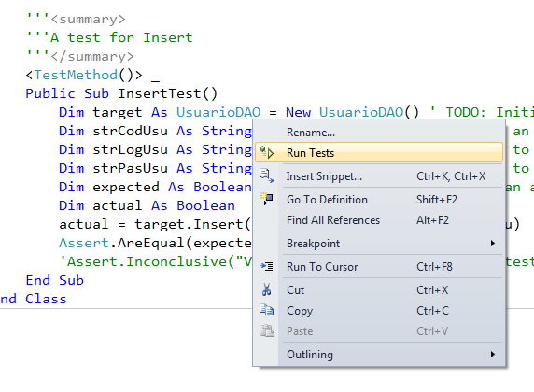Open the Outlining menu item
The height and width of the screenshot is (392, 534).
[379, 355]
